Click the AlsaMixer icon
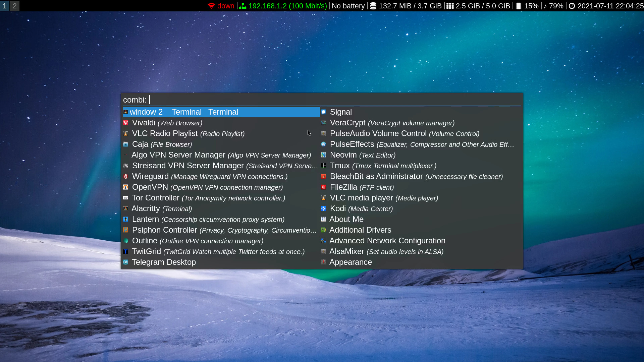The image size is (644, 362). pyautogui.click(x=324, y=251)
